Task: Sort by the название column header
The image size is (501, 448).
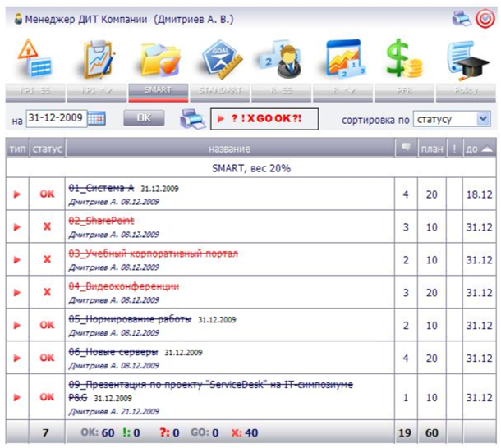Action: (230, 149)
